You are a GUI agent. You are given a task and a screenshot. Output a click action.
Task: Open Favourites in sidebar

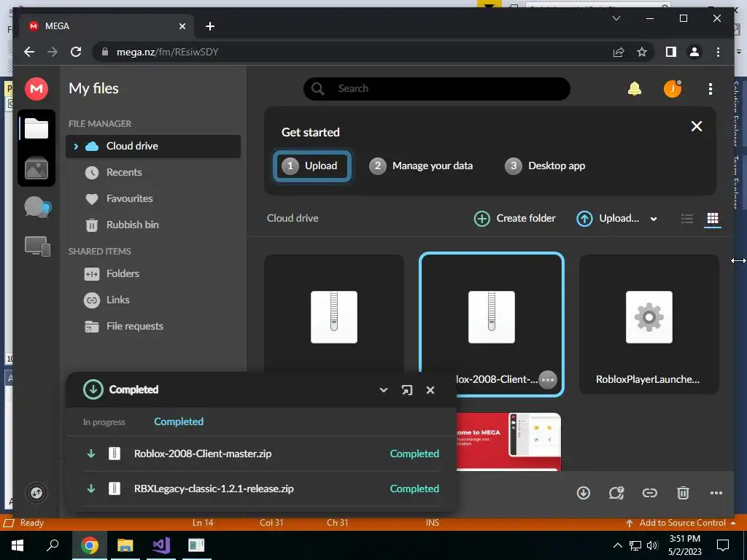coord(119,198)
